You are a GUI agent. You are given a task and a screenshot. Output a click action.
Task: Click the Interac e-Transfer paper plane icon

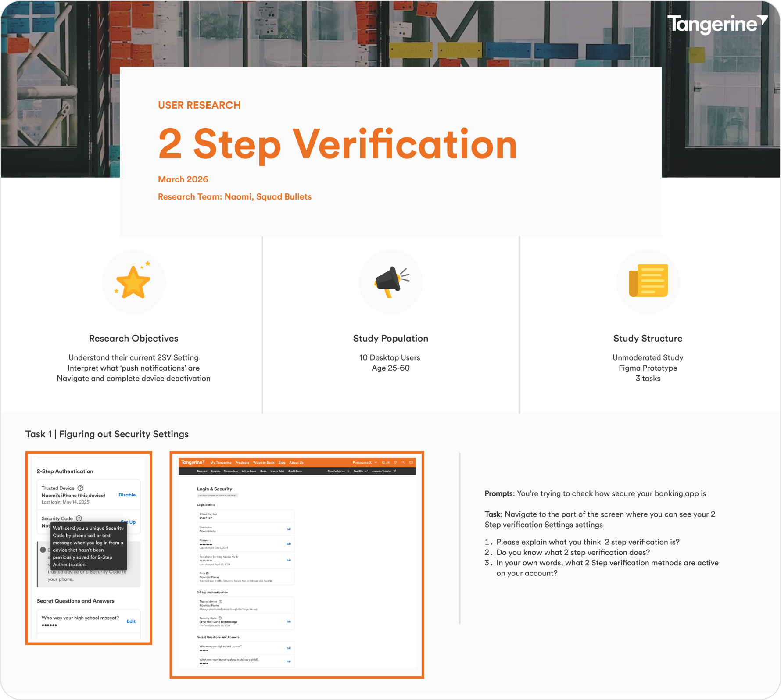coord(395,471)
